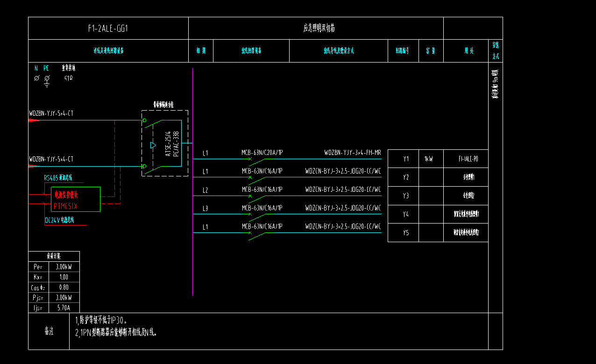Screen dimensions: 596x364
Task: Click the Y5 circuit number cell
Action: pyautogui.click(x=403, y=232)
